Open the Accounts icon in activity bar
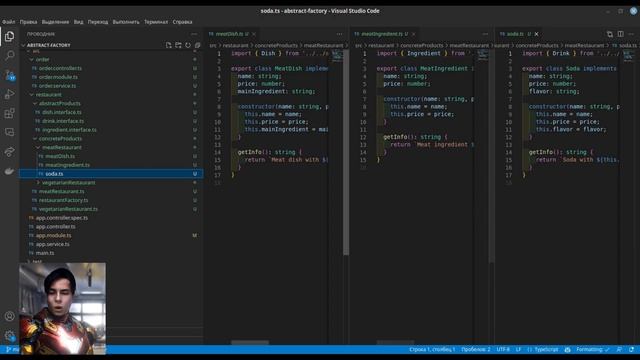The width and height of the screenshot is (640, 360). tap(9, 316)
